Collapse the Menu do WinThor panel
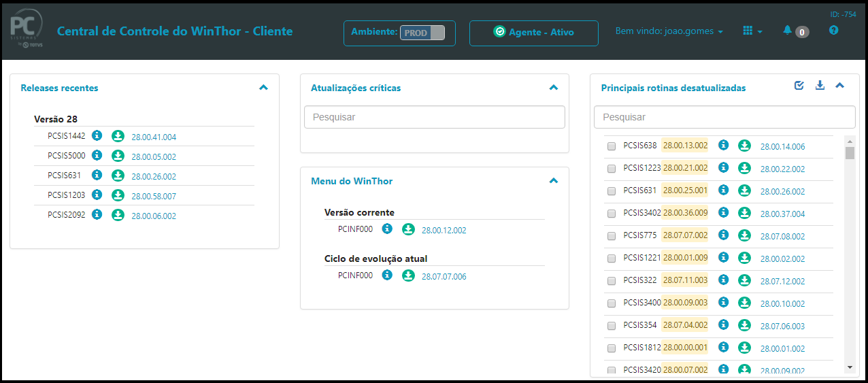Image resolution: width=868 pixels, height=383 pixels. pyautogui.click(x=554, y=180)
